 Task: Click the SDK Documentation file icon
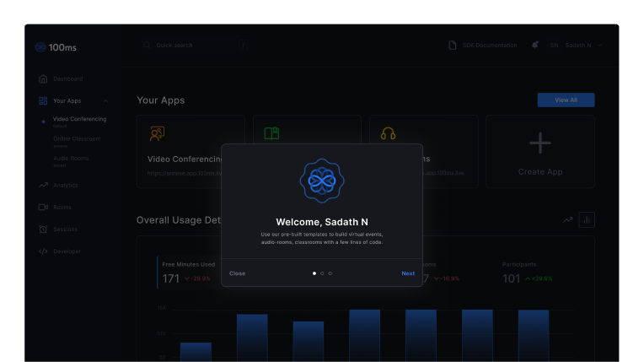coord(452,46)
